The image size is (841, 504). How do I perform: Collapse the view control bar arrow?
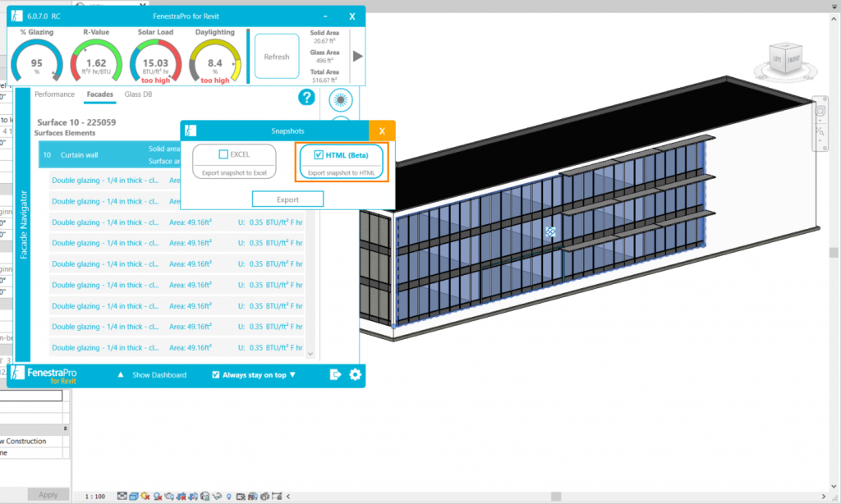pos(288,497)
